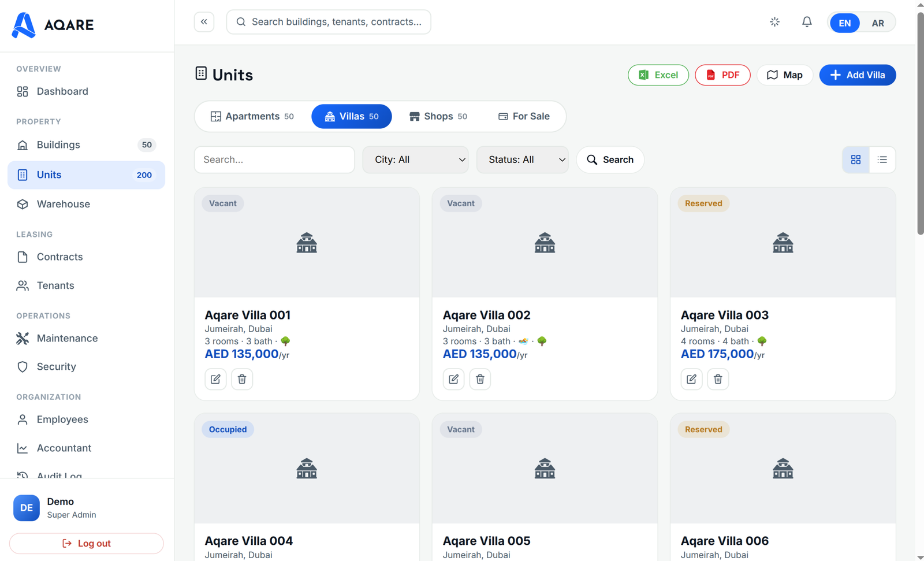Open the For Sale tab
The image size is (924, 561).
pyautogui.click(x=524, y=116)
